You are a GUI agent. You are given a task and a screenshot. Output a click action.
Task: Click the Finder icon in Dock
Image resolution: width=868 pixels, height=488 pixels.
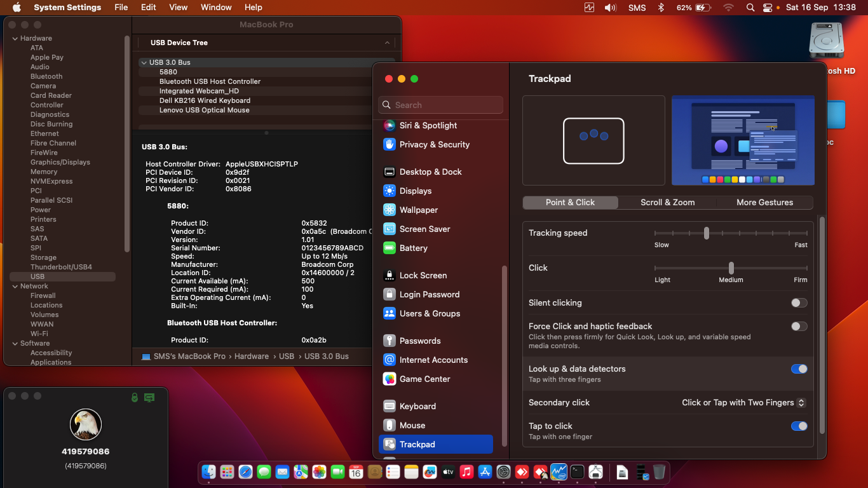(208, 472)
